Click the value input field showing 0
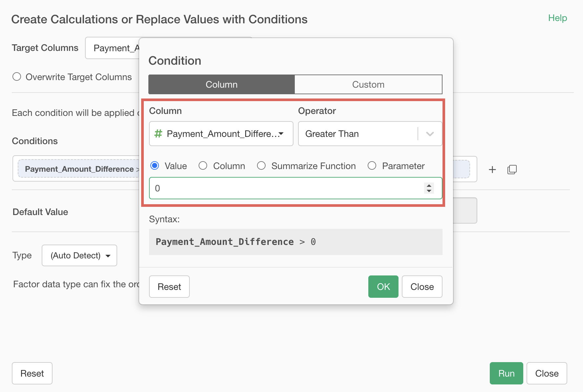 pos(286,188)
